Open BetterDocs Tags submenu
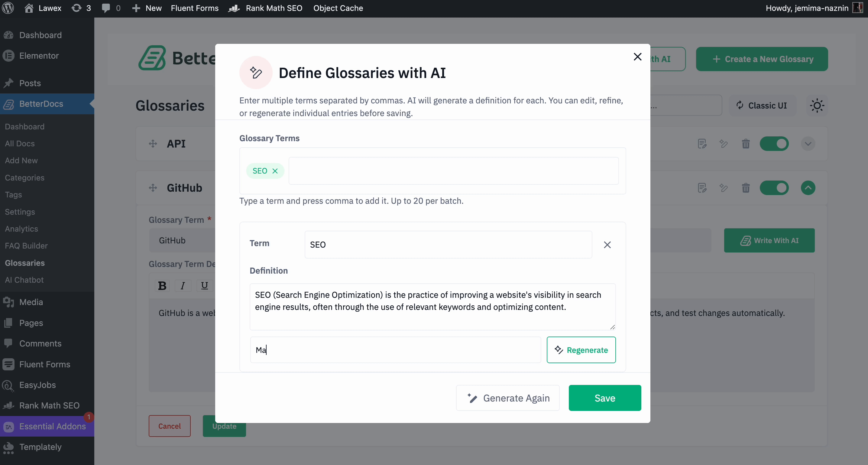 pos(14,195)
